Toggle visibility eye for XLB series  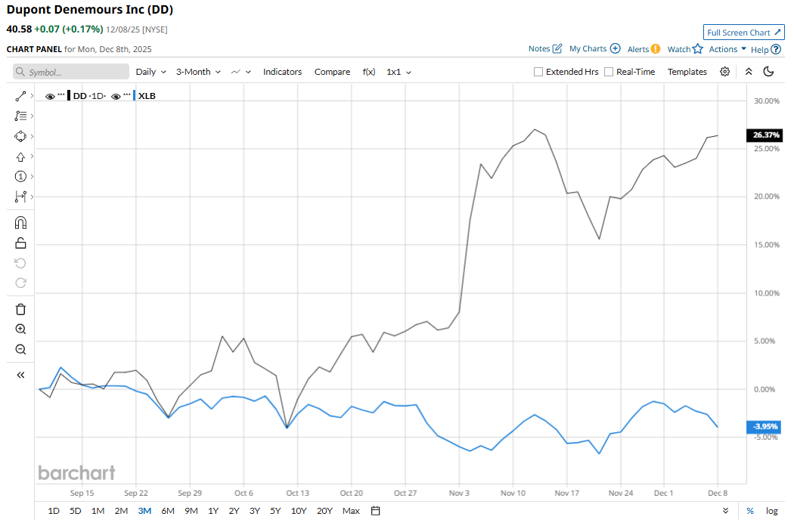coord(116,96)
